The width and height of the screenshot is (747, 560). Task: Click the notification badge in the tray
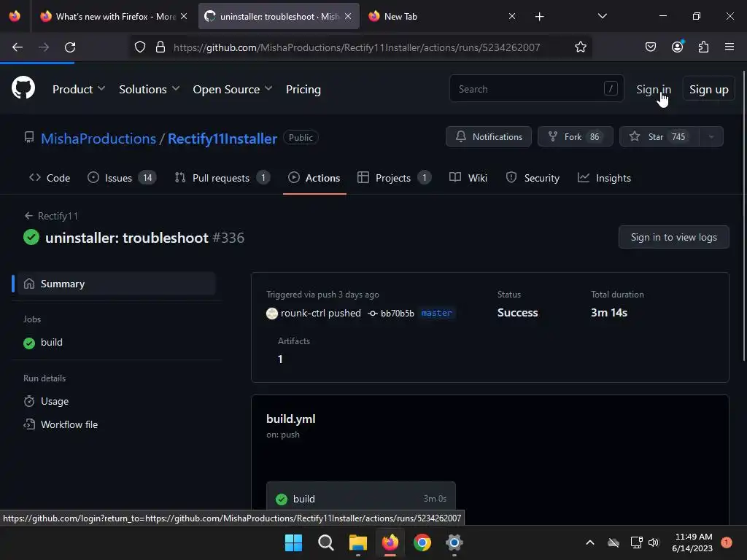click(x=726, y=542)
